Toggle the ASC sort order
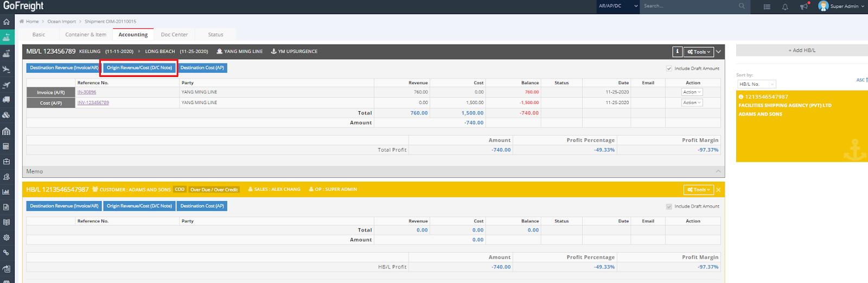Viewport: 868px width, 283px height. coord(861,80)
